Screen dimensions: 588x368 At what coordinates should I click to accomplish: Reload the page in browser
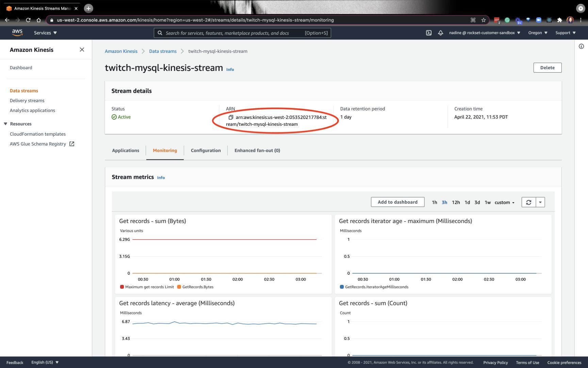coord(28,20)
